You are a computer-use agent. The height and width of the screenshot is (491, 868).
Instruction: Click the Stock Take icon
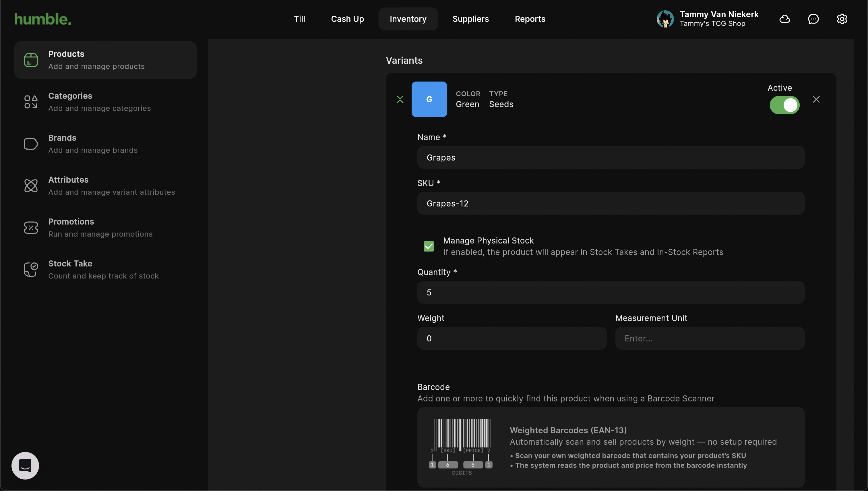tap(31, 269)
